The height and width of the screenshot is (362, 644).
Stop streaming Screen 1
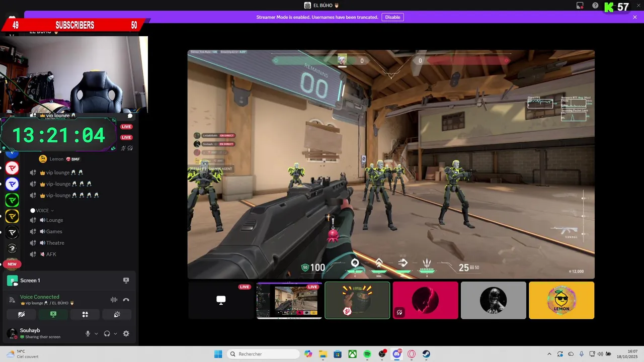[126, 281]
